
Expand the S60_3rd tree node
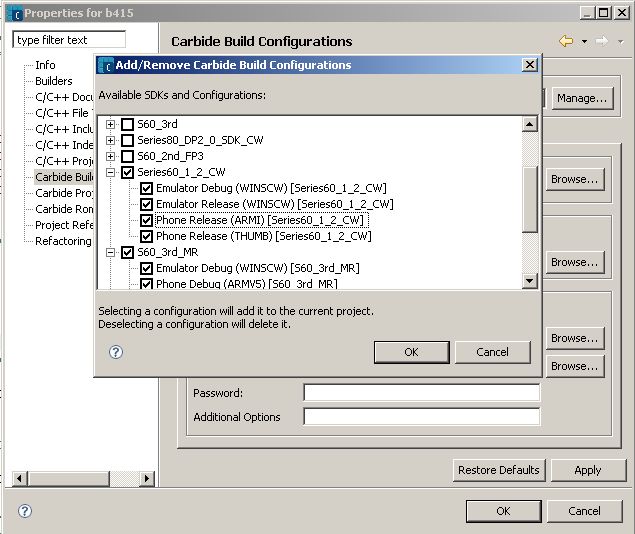pyautogui.click(x=110, y=124)
